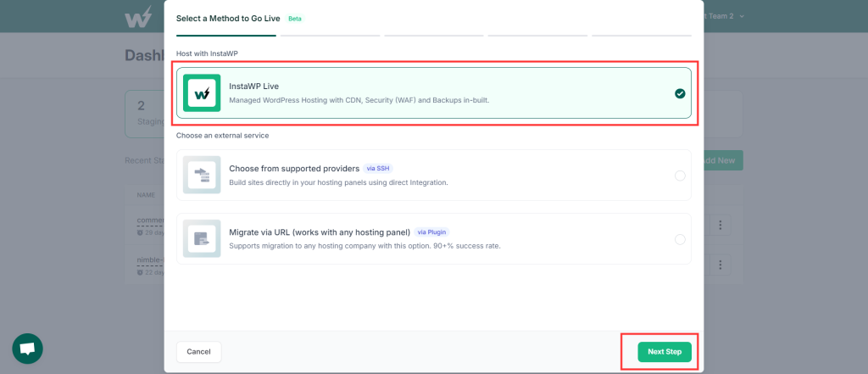Click the Next Step button
The width and height of the screenshot is (868, 374).
(x=665, y=352)
